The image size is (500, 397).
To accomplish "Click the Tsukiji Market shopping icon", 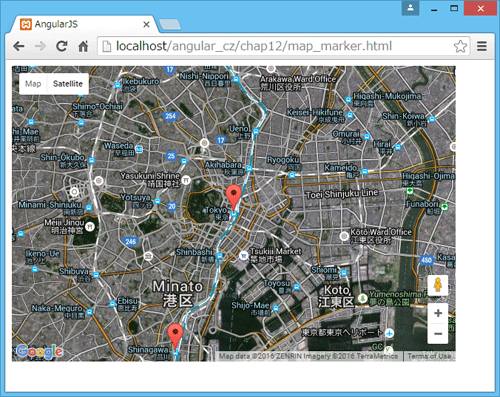I will pyautogui.click(x=244, y=256).
